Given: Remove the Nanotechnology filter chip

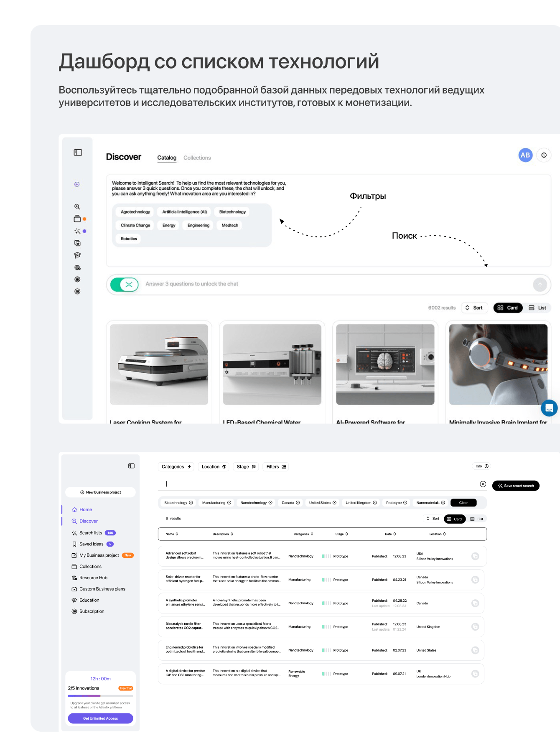Looking at the screenshot, I should click(270, 503).
